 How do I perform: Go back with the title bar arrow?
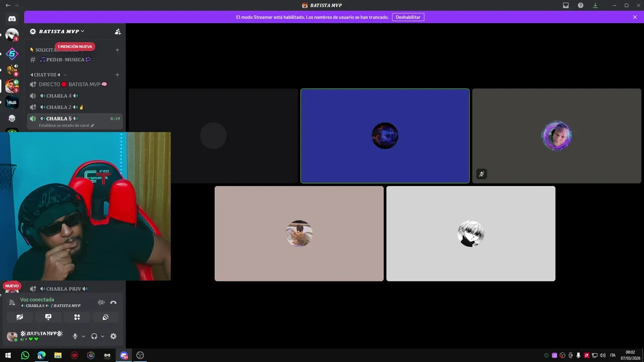(x=8, y=5)
